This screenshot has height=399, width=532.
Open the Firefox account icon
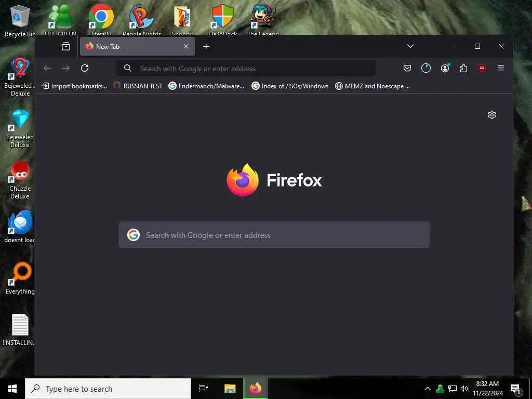pyautogui.click(x=445, y=68)
